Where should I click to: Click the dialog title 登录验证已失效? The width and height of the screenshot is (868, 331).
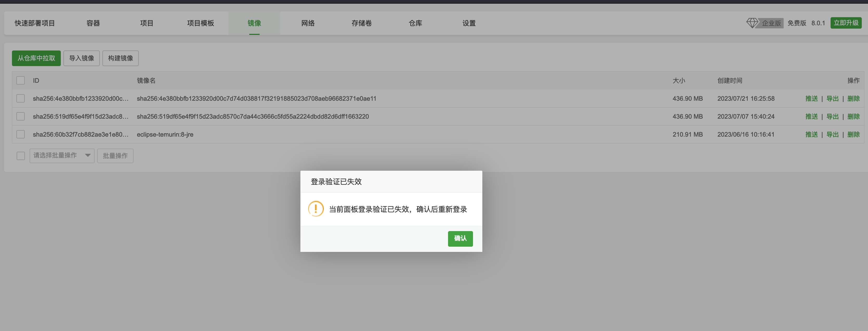pyautogui.click(x=336, y=182)
